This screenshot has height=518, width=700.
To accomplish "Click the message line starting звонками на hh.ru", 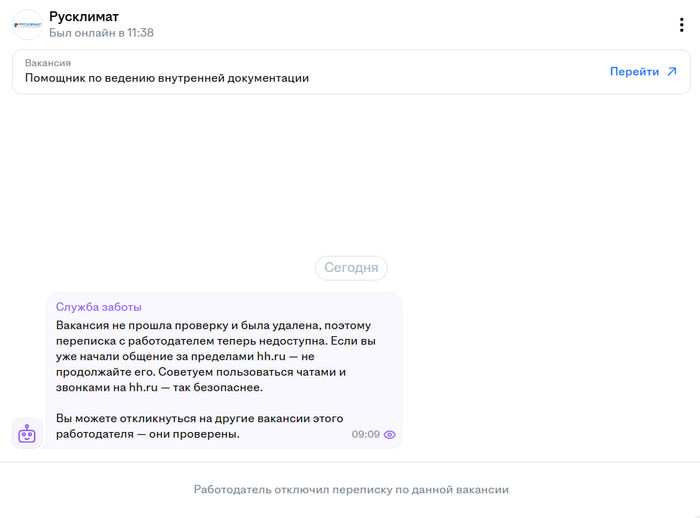I will (158, 387).
